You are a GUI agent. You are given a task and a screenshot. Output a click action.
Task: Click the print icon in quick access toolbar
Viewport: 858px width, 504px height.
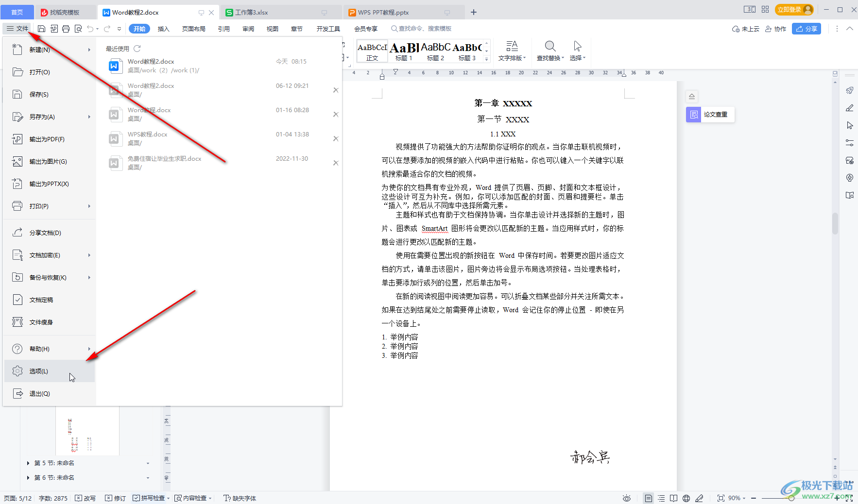click(x=66, y=29)
